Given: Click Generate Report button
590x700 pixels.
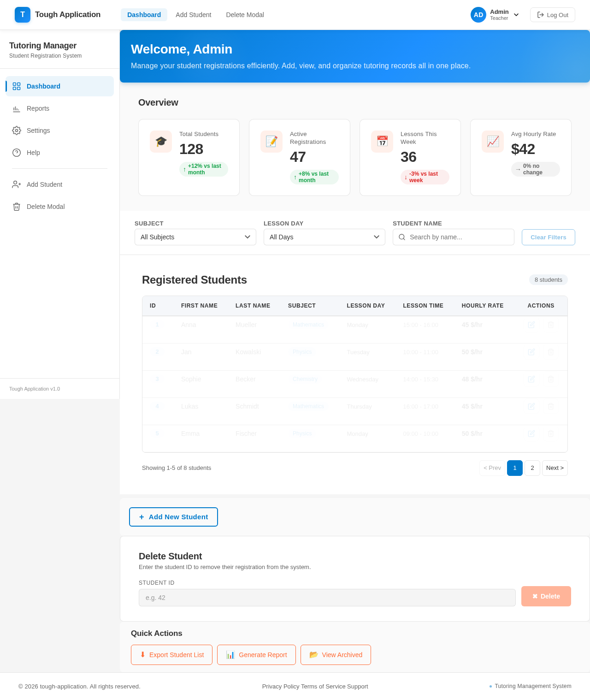Looking at the screenshot, I should pyautogui.click(x=256, y=655).
